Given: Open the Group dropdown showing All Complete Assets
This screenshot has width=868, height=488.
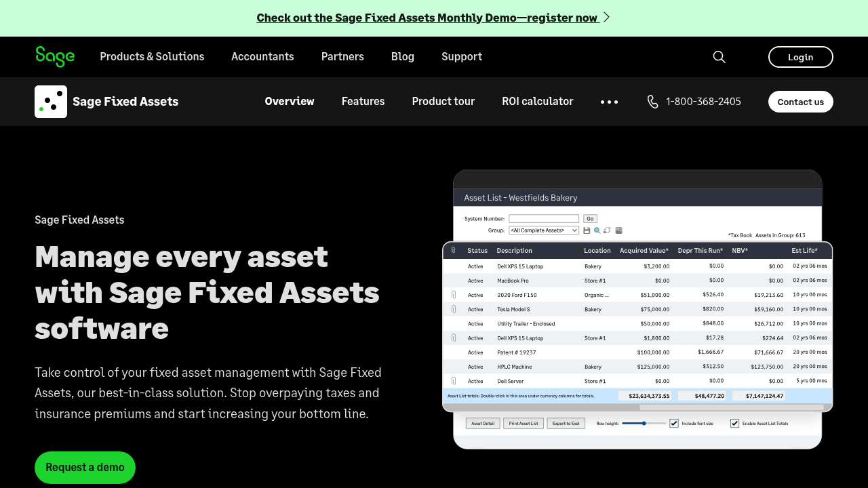Looking at the screenshot, I should [x=544, y=230].
